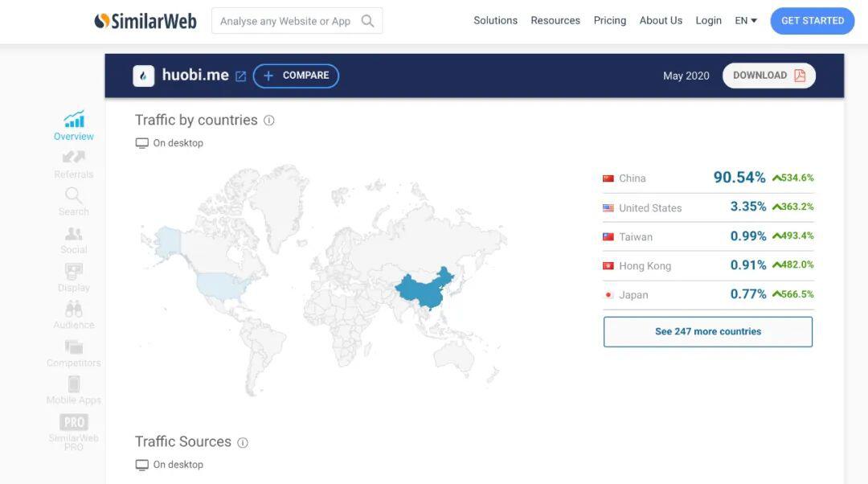The width and height of the screenshot is (868, 484).
Task: Open the Audience sidebar section
Action: click(74, 316)
